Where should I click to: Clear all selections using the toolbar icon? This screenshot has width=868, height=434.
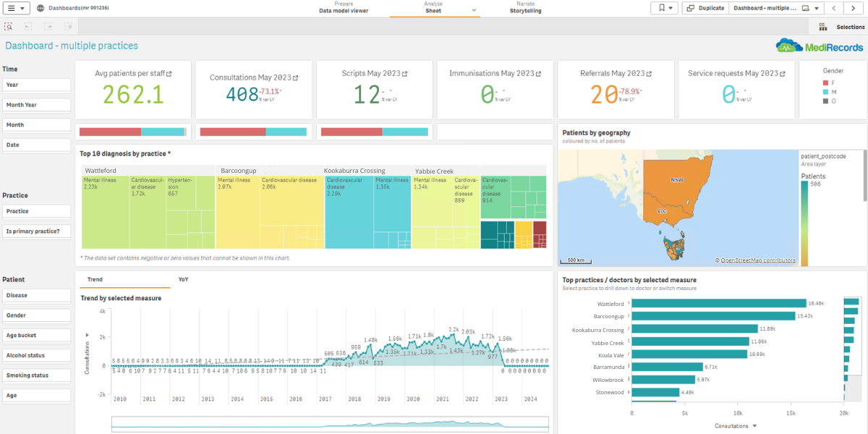(x=68, y=26)
